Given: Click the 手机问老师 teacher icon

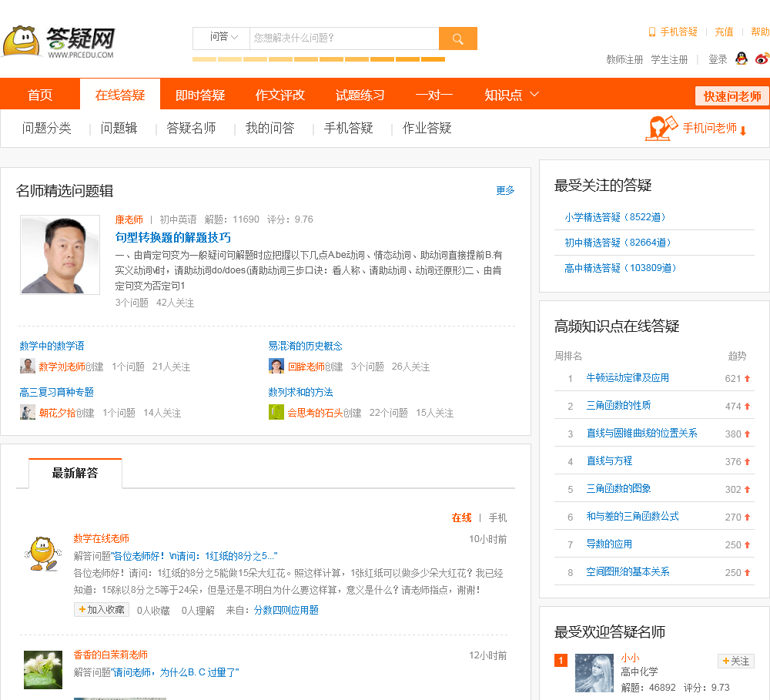Looking at the screenshot, I should pos(661,128).
